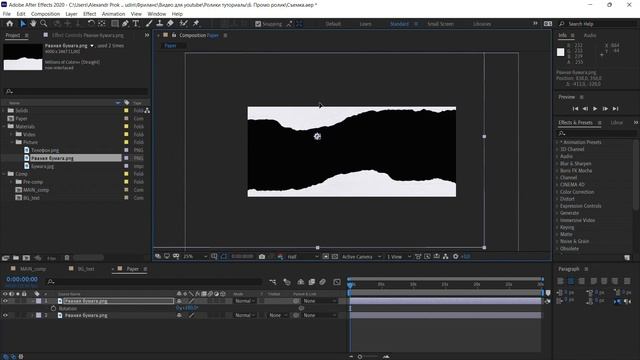Toggle the Snapping checkbox
The image size is (640, 360).
[258, 24]
